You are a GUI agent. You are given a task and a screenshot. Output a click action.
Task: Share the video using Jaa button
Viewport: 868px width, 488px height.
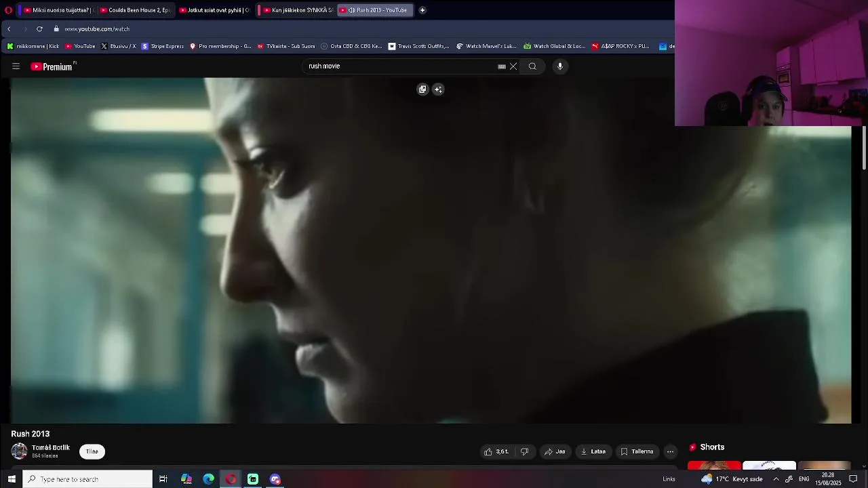555,451
